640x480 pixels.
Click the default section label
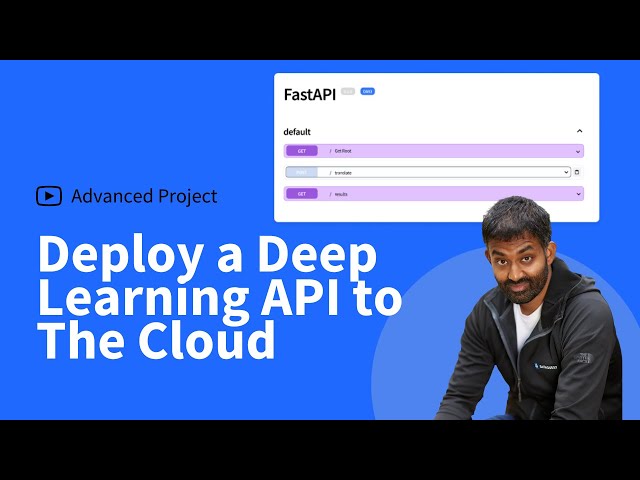297,132
